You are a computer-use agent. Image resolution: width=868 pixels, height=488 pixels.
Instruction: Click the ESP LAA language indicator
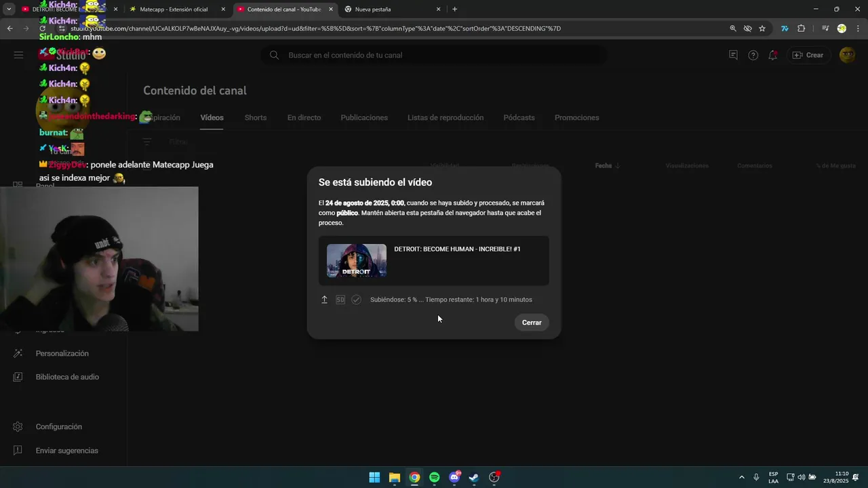[x=774, y=477]
